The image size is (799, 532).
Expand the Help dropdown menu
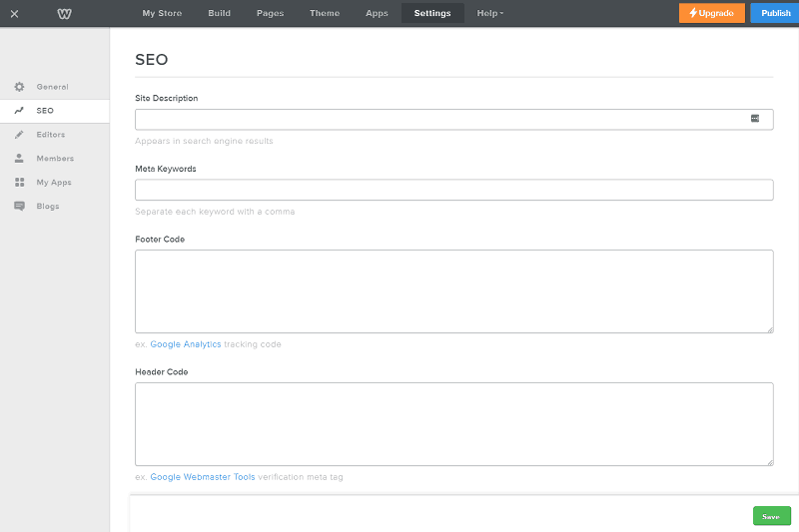click(490, 13)
